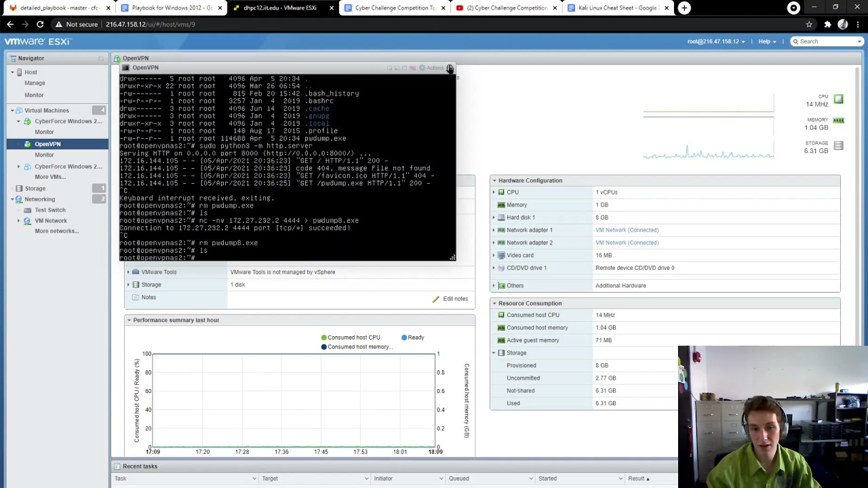Open VM Network link for adapter 1
The image size is (868, 488).
(627, 230)
